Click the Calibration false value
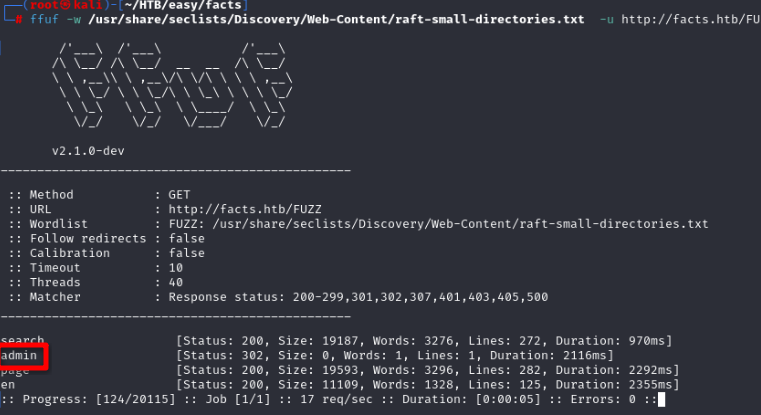The image size is (761, 415). pyautogui.click(x=187, y=253)
